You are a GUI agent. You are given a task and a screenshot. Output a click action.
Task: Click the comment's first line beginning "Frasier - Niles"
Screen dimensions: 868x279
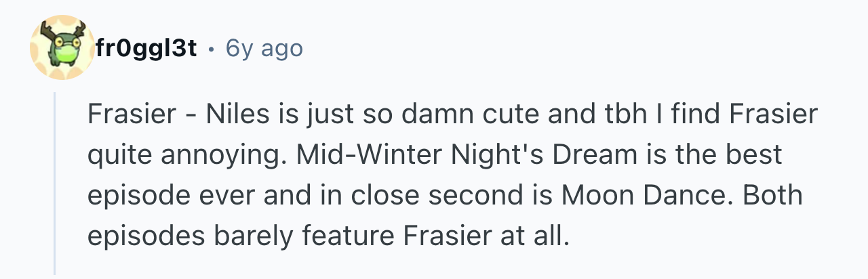452,115
